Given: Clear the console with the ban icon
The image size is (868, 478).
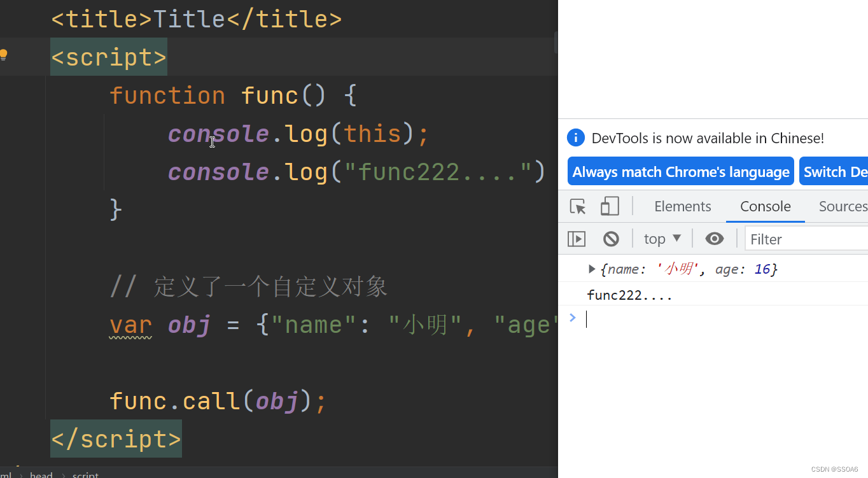Looking at the screenshot, I should point(611,239).
